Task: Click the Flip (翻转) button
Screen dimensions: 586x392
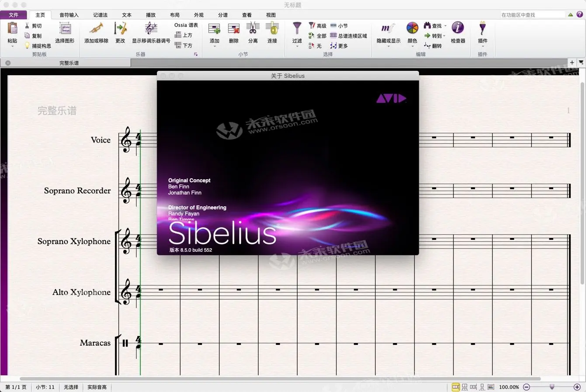Action: pos(433,46)
